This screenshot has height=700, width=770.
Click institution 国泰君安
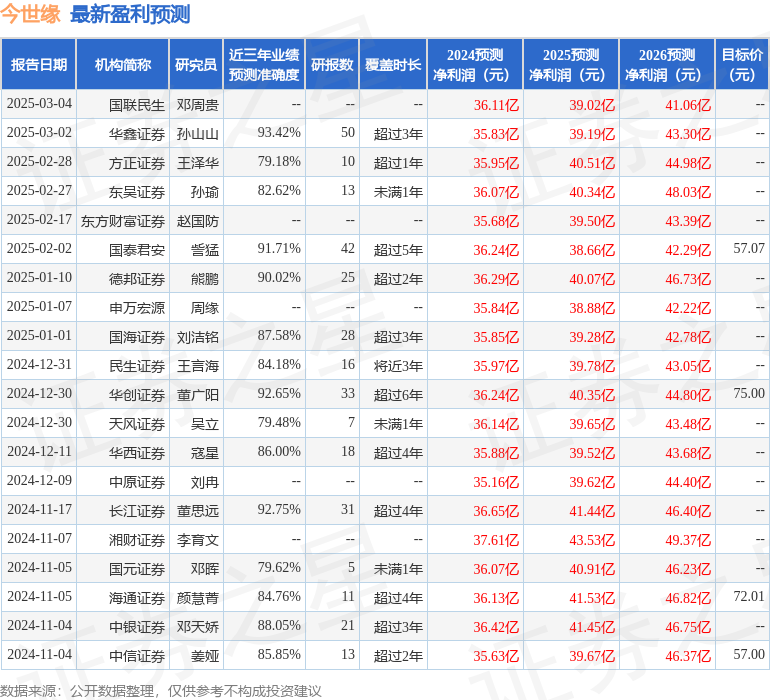point(137,250)
